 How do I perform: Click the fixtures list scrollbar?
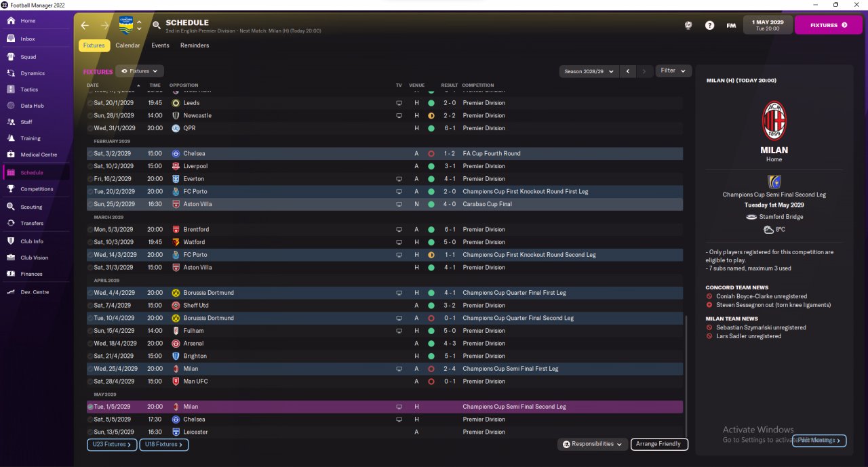[x=686, y=376]
